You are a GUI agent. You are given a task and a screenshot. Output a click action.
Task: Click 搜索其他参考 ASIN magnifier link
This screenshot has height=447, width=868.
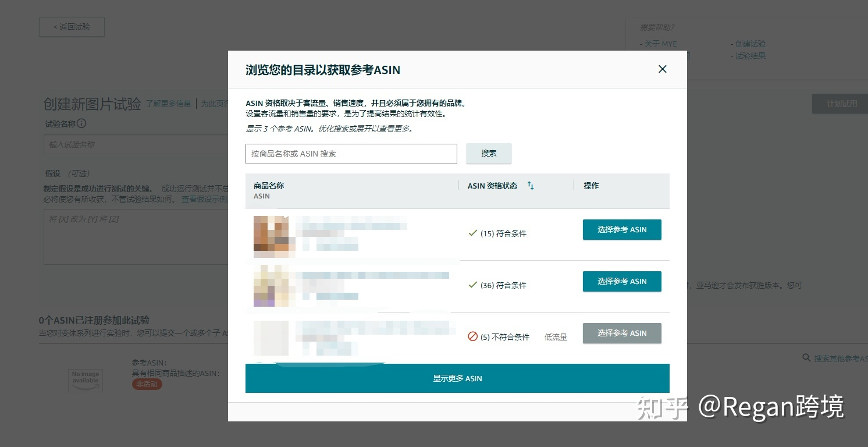(835, 359)
